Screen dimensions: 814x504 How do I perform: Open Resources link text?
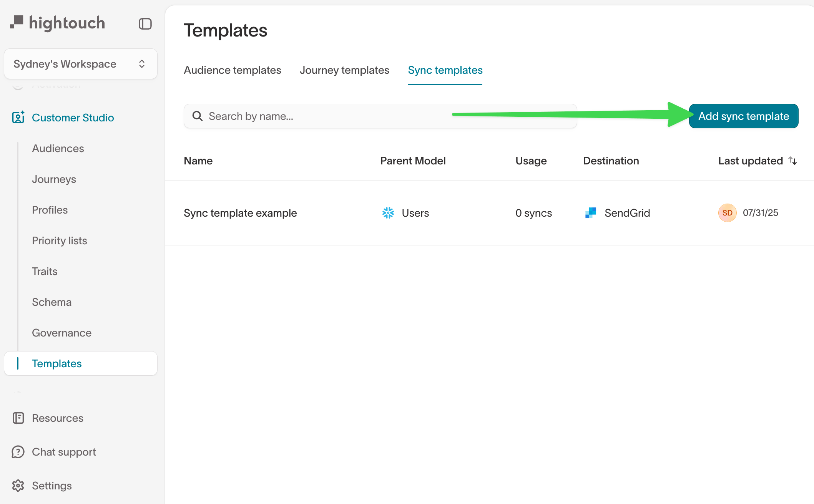point(58,418)
